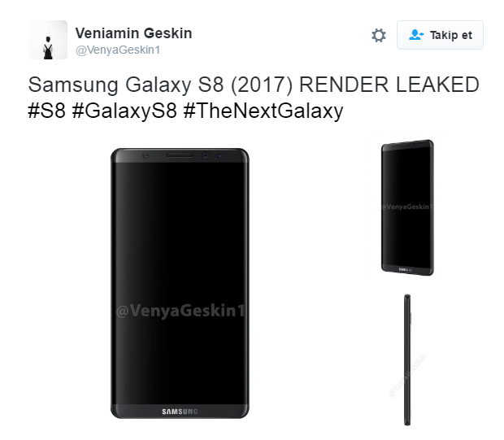The height and width of the screenshot is (440, 504).
Task: Click the watermark on the angled phone image
Action: [x=407, y=207]
